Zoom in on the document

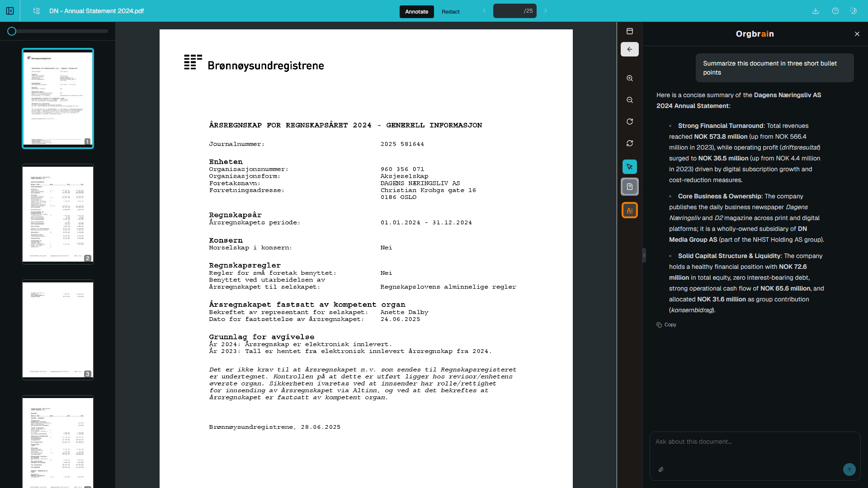(630, 78)
